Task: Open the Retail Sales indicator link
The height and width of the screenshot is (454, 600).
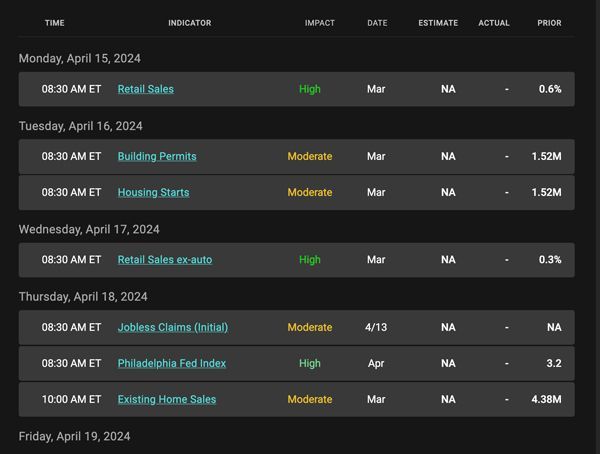Action: coord(145,89)
